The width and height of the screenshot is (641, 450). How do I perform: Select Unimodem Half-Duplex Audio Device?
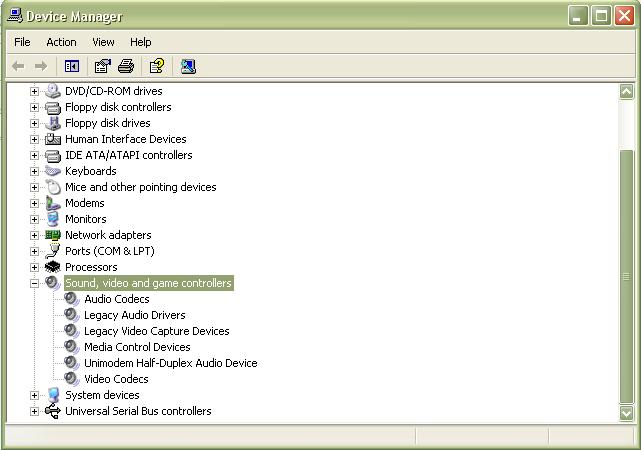170,363
